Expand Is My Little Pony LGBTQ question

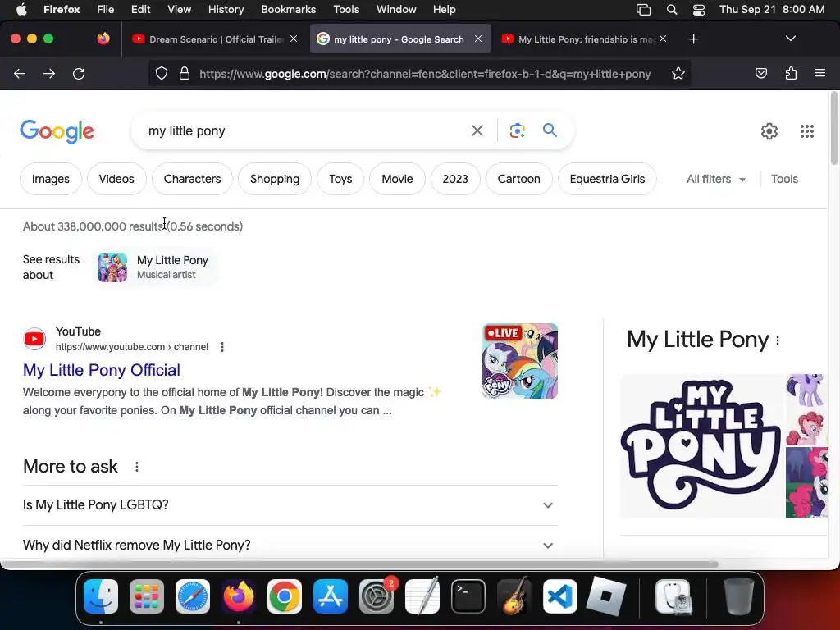click(290, 505)
